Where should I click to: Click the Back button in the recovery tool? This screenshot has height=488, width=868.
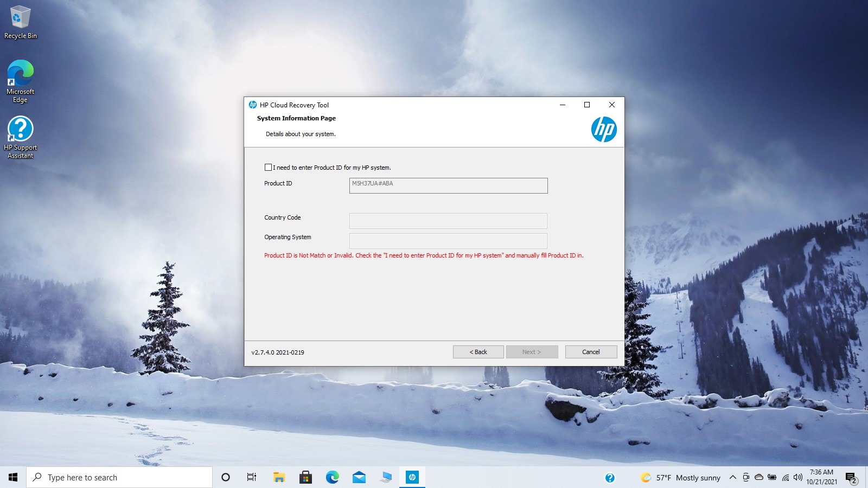coord(478,351)
